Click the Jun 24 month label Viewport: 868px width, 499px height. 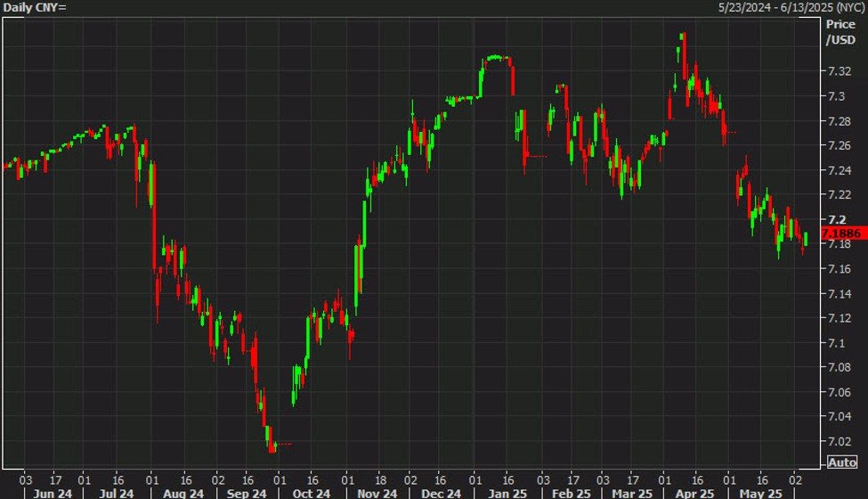(50, 493)
